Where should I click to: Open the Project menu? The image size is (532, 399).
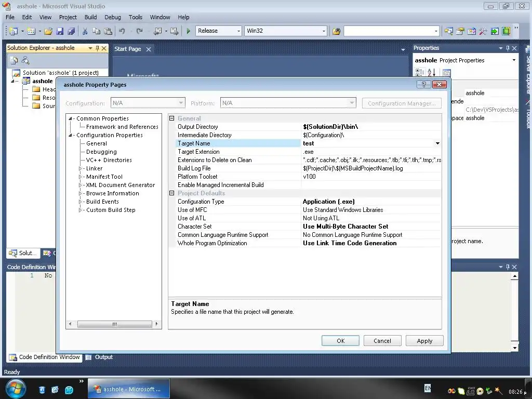[68, 17]
